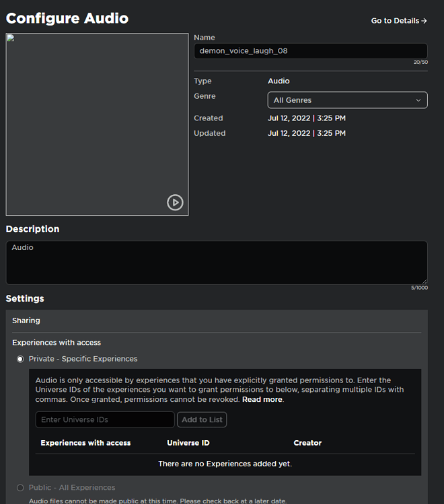Open the audio thumbnail image

pos(97,124)
